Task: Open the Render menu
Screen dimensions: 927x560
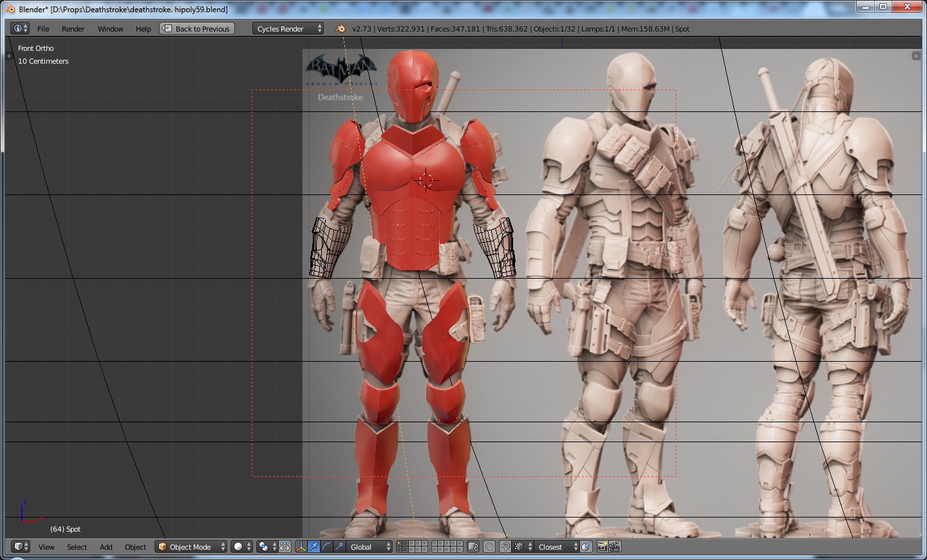Action: [x=73, y=29]
